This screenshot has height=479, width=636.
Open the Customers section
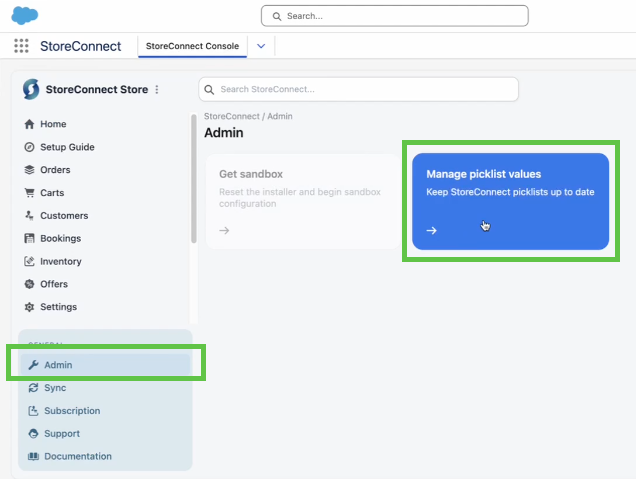[x=64, y=216]
